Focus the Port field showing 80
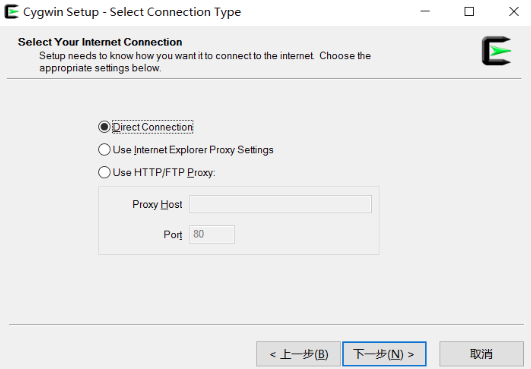This screenshot has height=369, width=531. click(212, 234)
